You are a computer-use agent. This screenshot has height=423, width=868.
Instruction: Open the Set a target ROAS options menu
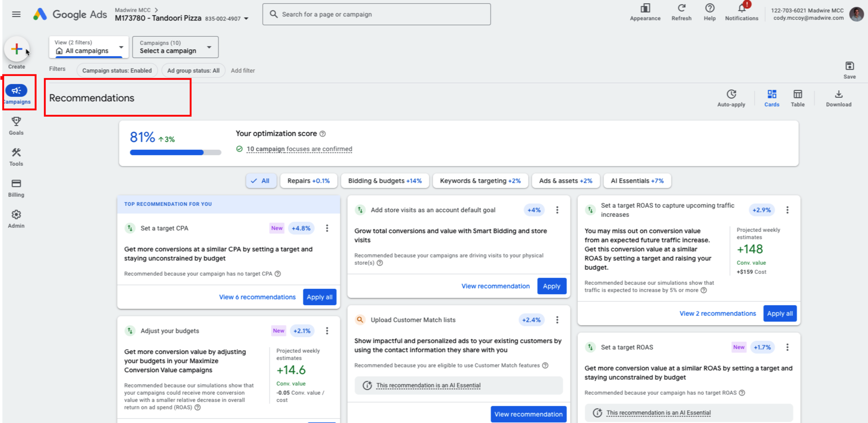click(x=787, y=347)
